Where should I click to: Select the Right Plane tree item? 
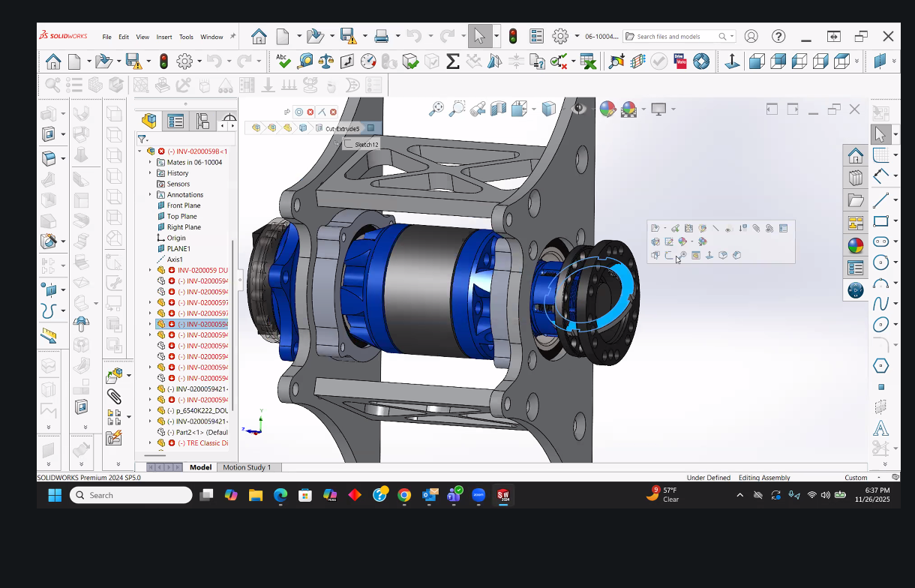coord(184,227)
